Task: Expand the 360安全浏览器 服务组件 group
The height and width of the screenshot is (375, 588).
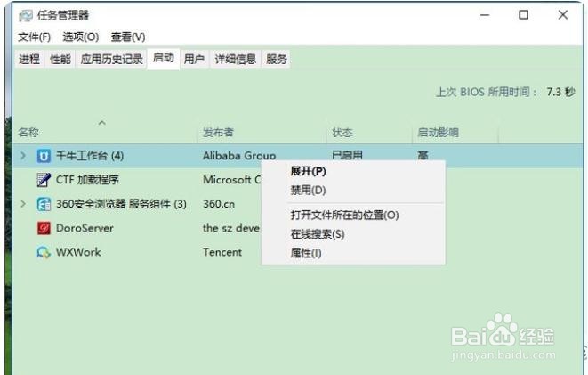Action: [23, 204]
